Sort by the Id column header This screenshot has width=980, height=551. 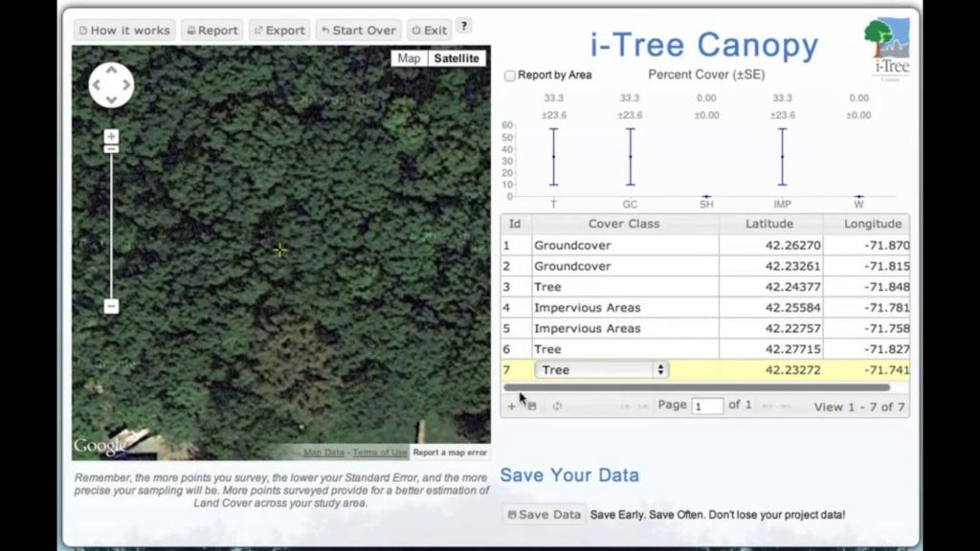(515, 224)
